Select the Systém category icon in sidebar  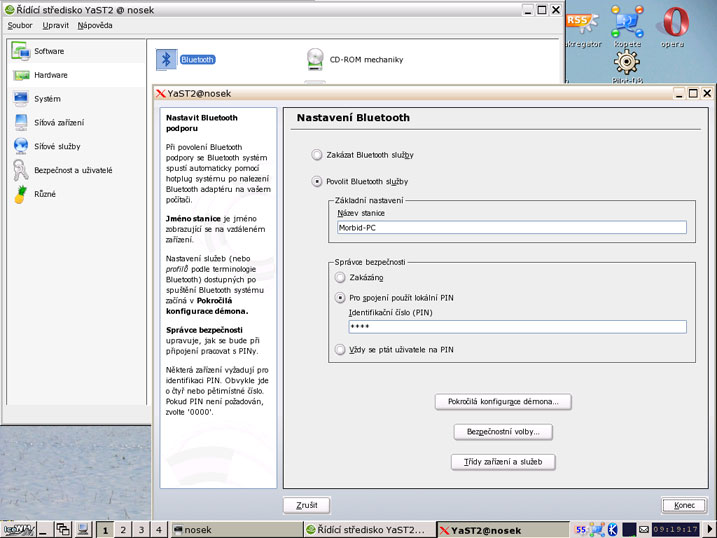click(21, 99)
